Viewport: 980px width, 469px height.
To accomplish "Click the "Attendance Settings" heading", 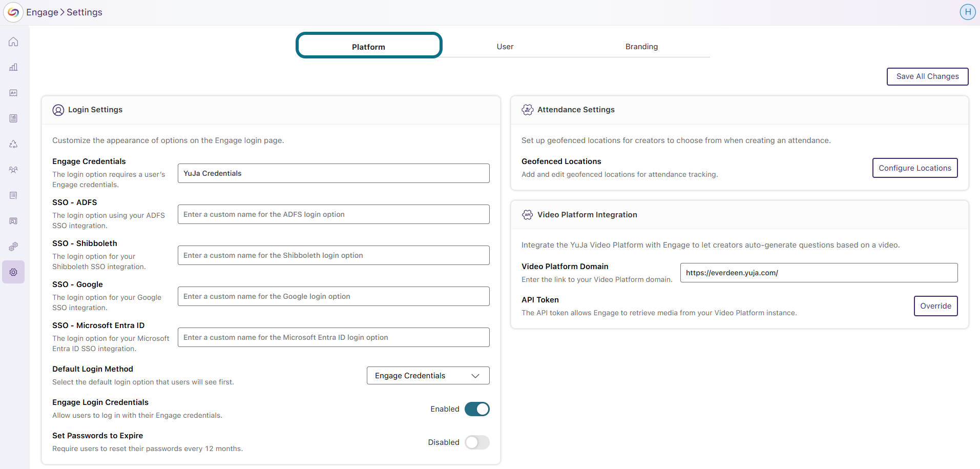I will 576,110.
